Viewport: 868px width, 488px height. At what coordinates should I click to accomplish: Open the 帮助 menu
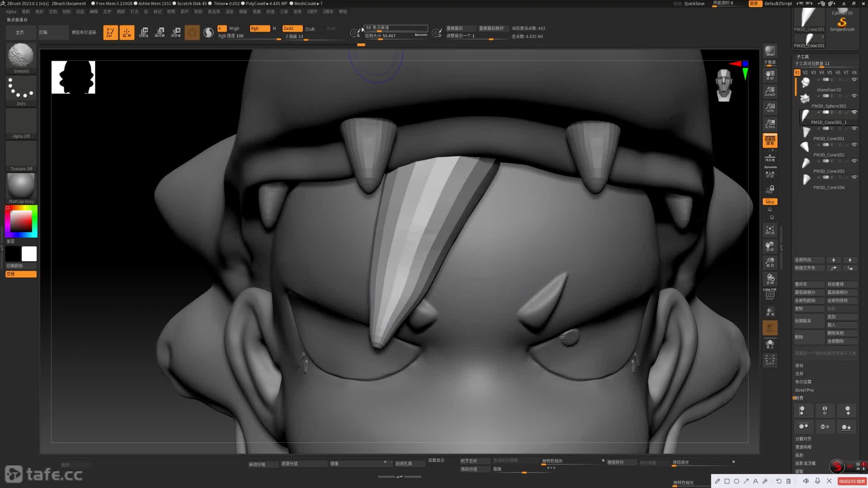[343, 12]
